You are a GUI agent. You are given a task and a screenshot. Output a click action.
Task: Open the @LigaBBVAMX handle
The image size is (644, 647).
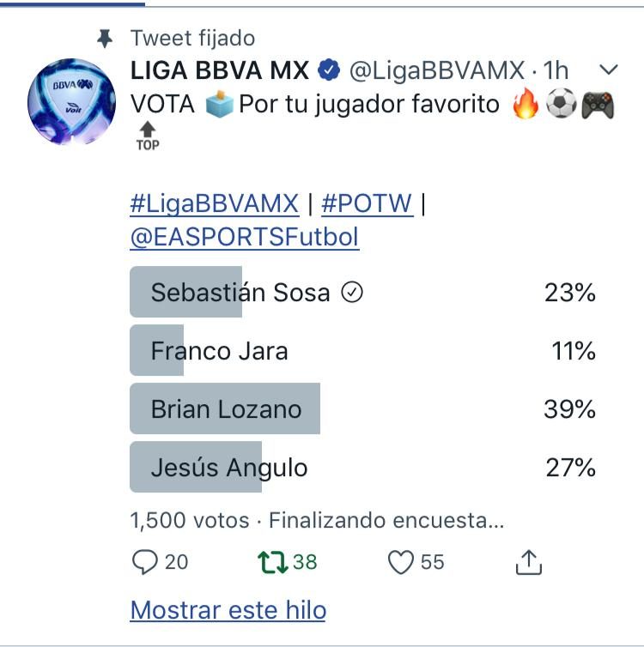[437, 70]
